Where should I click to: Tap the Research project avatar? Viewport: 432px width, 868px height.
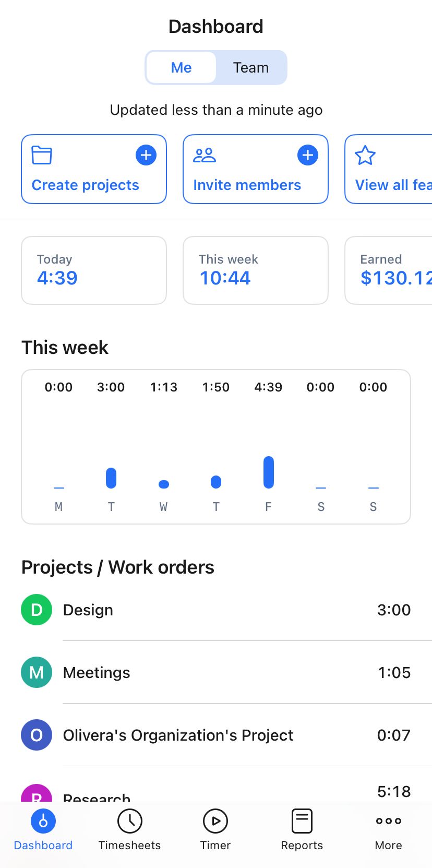[36, 794]
